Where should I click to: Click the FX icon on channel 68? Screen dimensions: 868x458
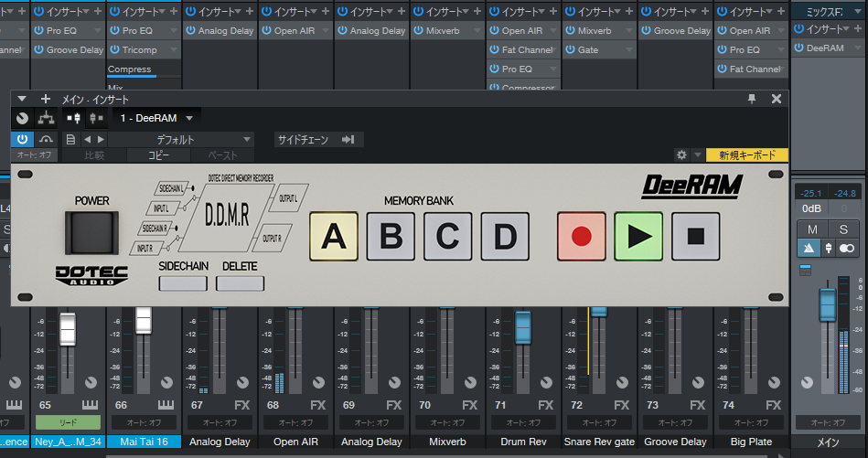(x=317, y=406)
